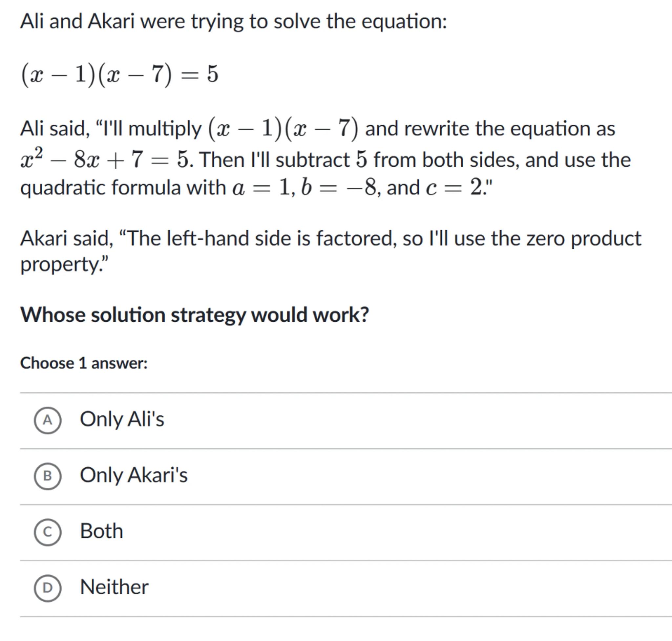The image size is (672, 641).
Task: Click the opening sentence about Ali and Akari
Action: pyautogui.click(x=233, y=22)
